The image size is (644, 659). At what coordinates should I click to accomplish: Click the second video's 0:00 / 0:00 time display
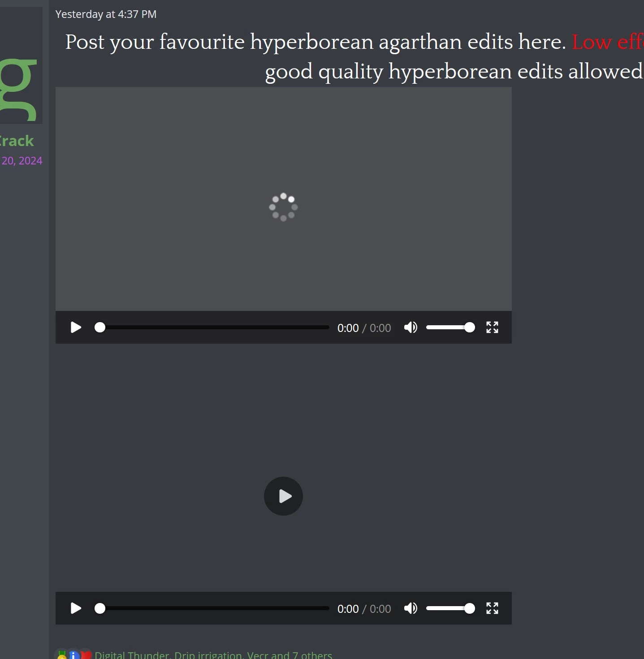click(364, 609)
